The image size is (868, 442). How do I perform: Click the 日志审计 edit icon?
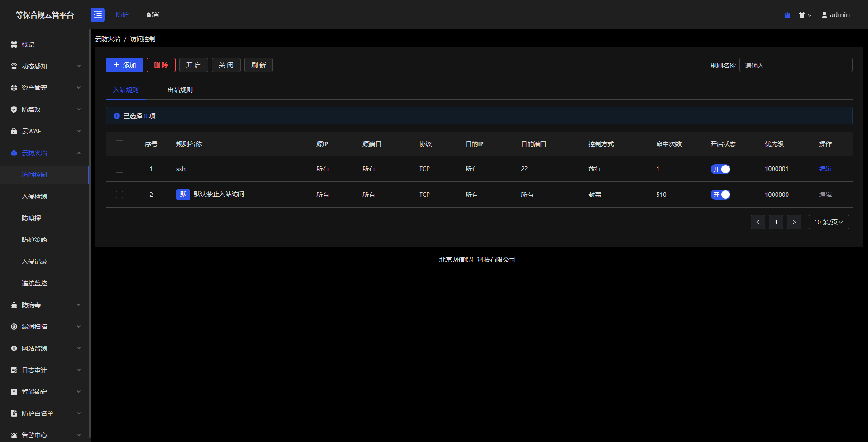point(14,370)
